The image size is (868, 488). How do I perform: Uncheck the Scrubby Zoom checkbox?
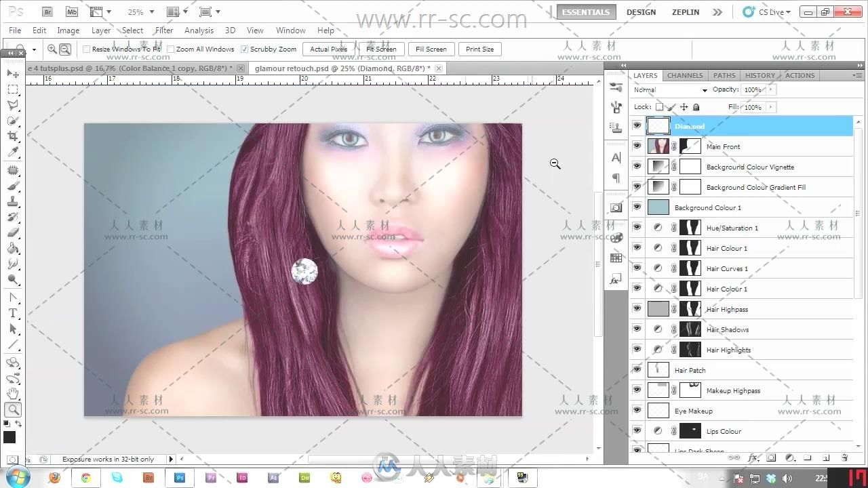pos(245,49)
